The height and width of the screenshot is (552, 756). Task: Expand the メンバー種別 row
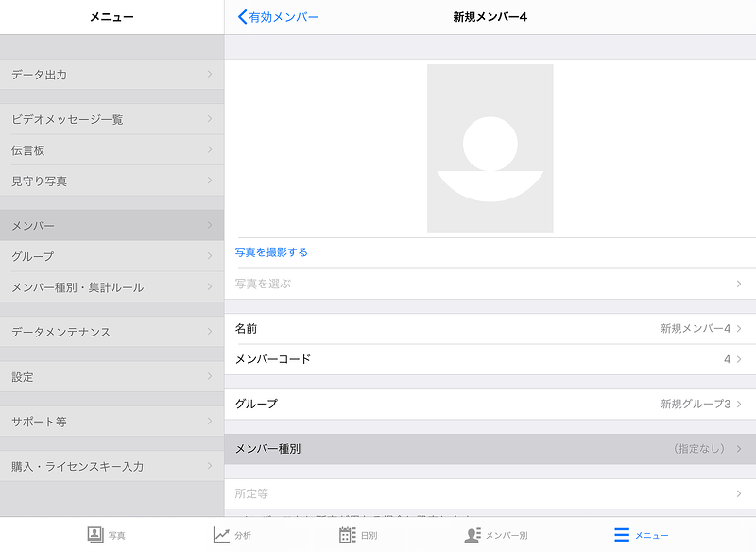(x=490, y=449)
